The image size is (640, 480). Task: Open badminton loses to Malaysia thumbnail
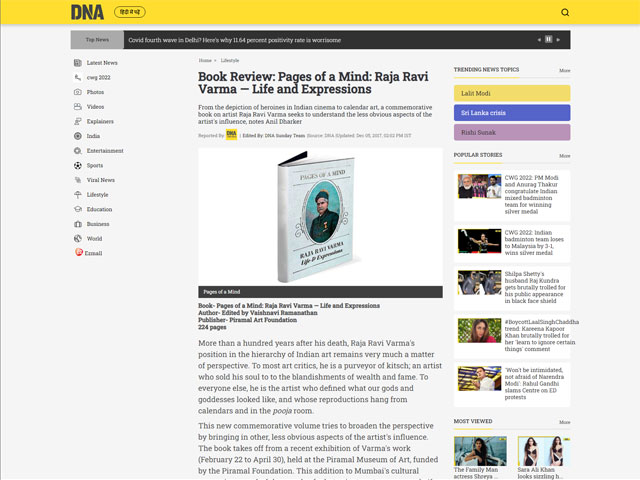[x=479, y=241]
